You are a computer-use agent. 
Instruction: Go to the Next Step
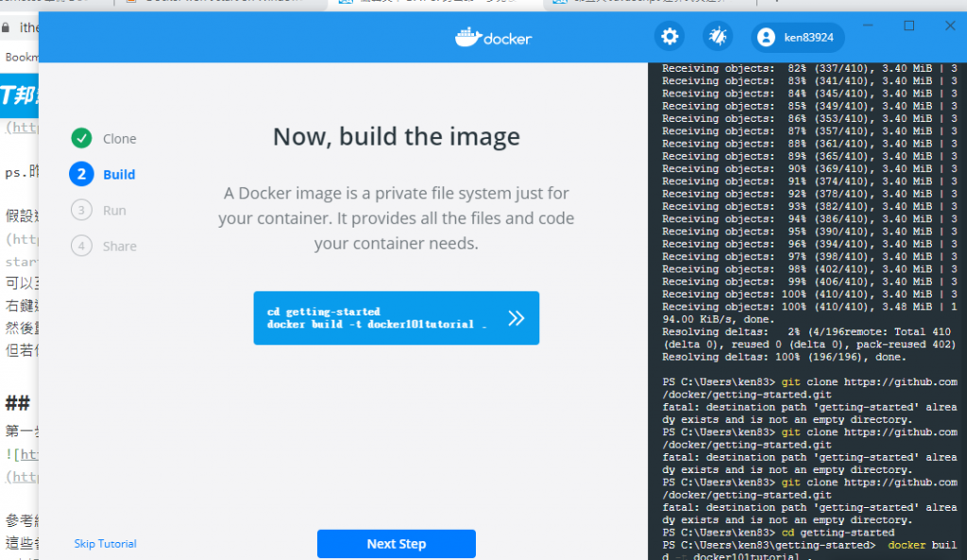[x=397, y=544]
